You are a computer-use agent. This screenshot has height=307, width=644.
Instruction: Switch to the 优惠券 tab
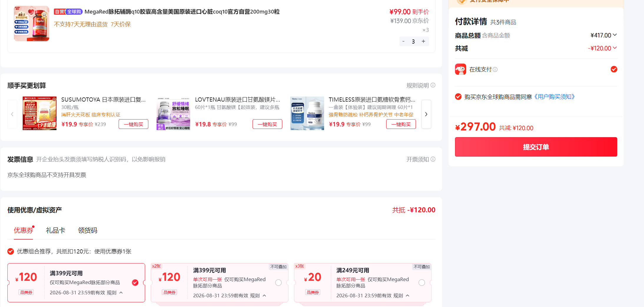[24, 230]
